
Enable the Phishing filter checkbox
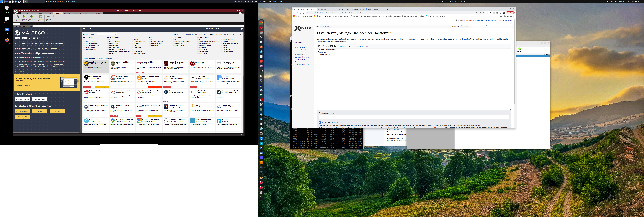[x=133, y=44]
